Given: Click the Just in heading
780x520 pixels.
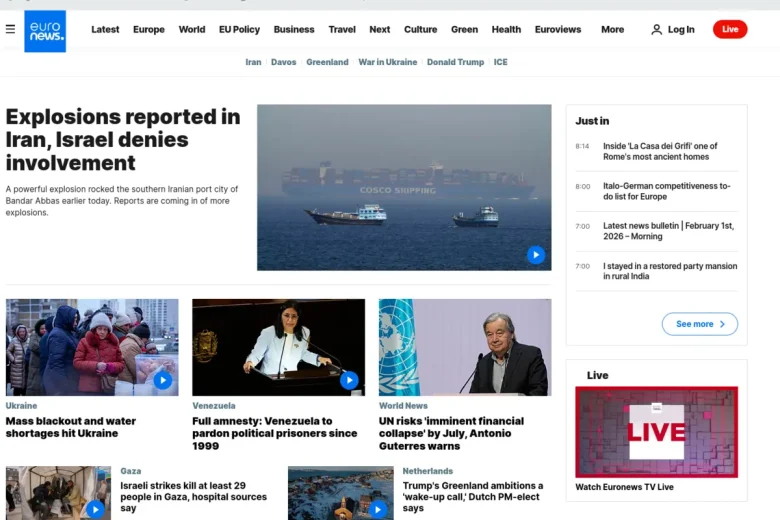Looking at the screenshot, I should [x=592, y=121].
